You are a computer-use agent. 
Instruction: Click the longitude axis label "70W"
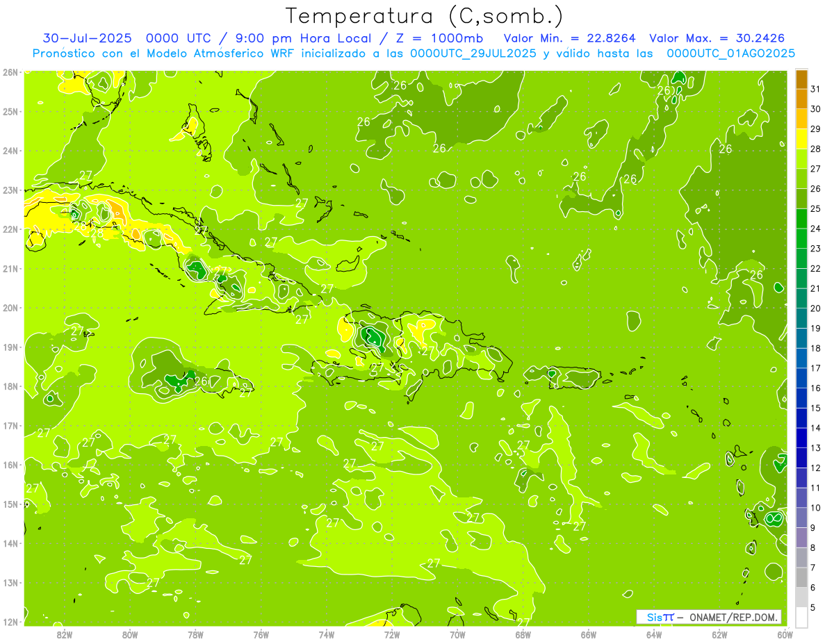click(457, 634)
